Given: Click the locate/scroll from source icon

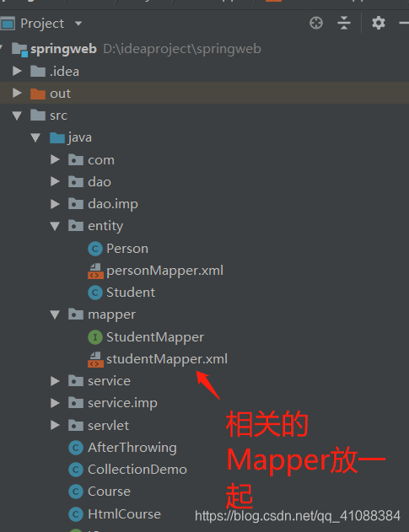Looking at the screenshot, I should pos(316,24).
